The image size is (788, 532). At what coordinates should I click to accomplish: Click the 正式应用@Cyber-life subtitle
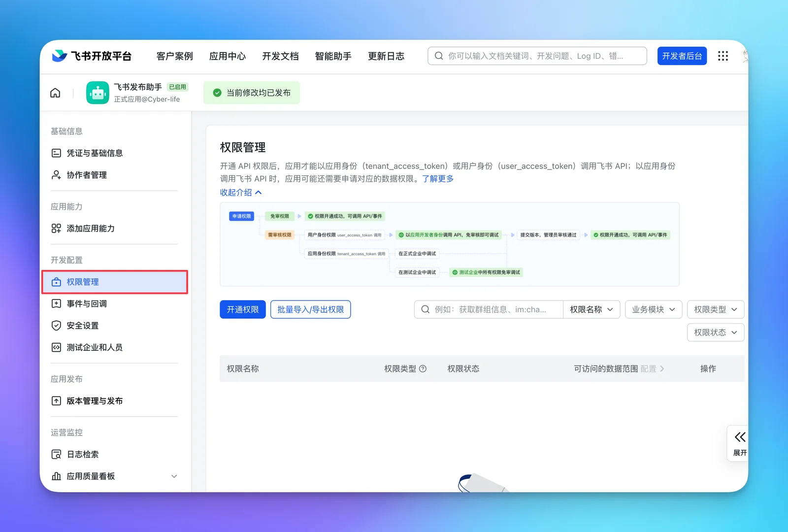147,99
